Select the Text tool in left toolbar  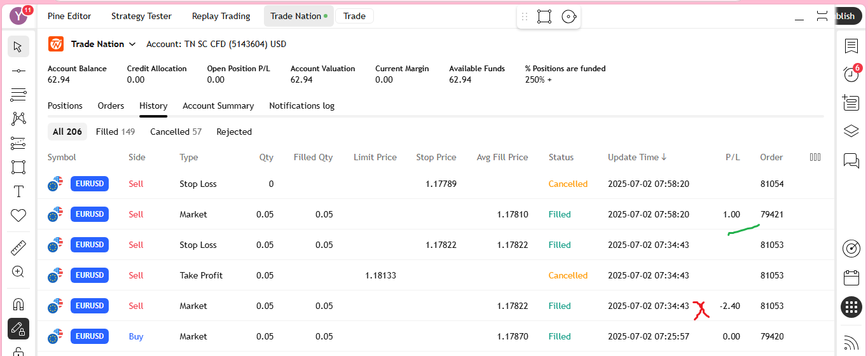point(18,191)
